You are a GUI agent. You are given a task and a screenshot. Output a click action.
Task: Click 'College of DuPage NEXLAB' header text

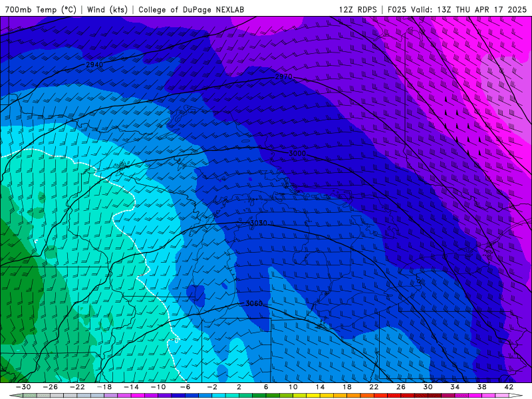click(x=191, y=9)
